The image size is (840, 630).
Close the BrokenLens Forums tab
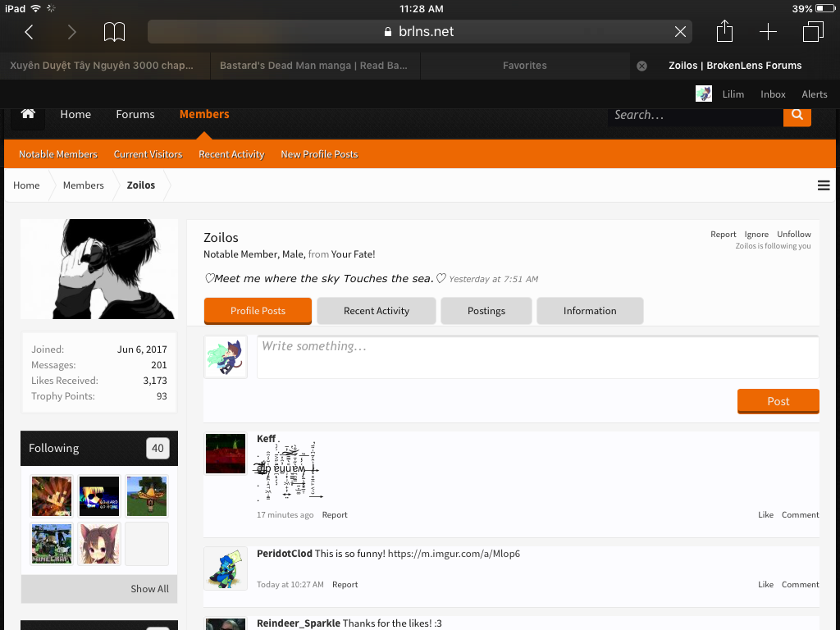641,66
